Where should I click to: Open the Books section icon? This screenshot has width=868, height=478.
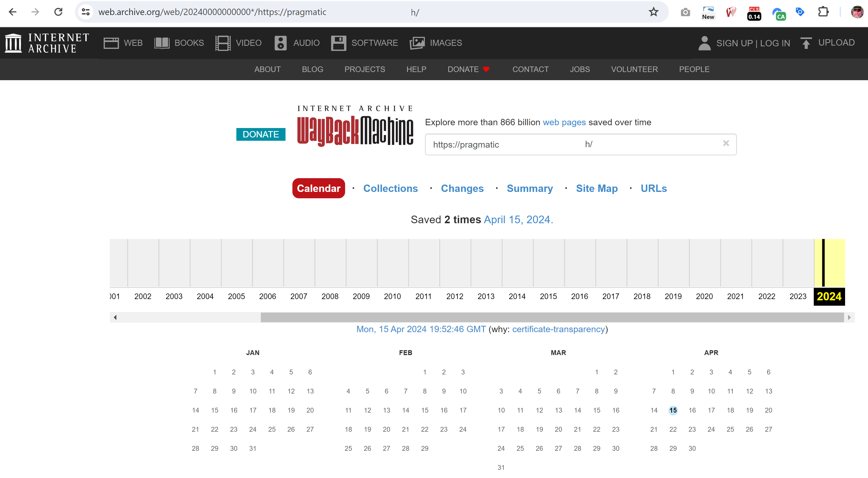[x=162, y=43]
